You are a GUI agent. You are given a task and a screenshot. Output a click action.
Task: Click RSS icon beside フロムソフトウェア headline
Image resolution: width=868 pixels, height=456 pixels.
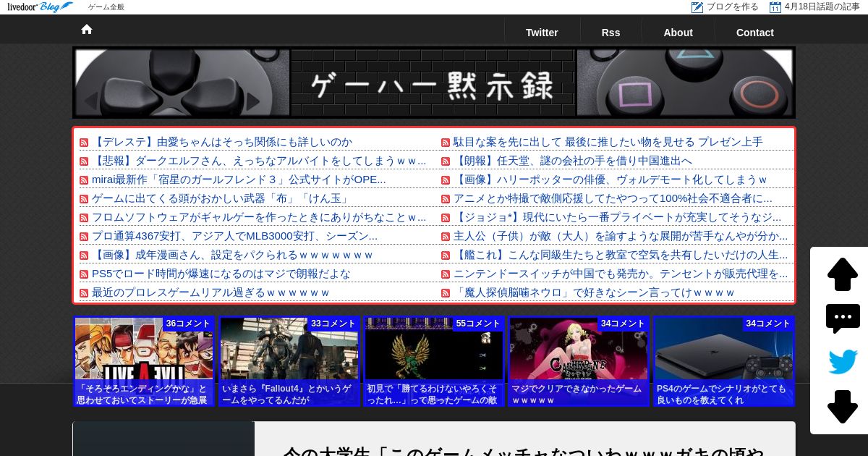coord(84,218)
